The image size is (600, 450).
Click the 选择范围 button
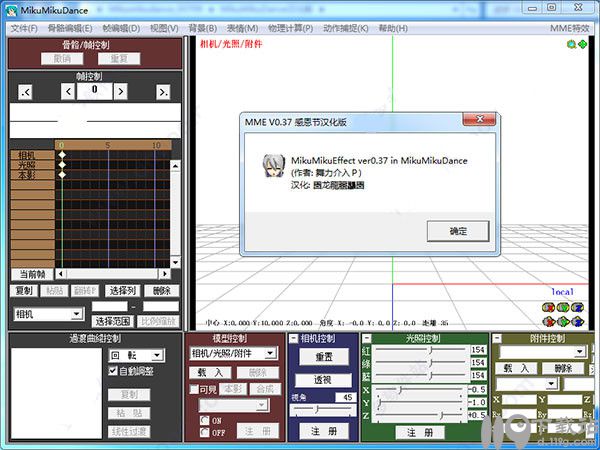(x=112, y=321)
